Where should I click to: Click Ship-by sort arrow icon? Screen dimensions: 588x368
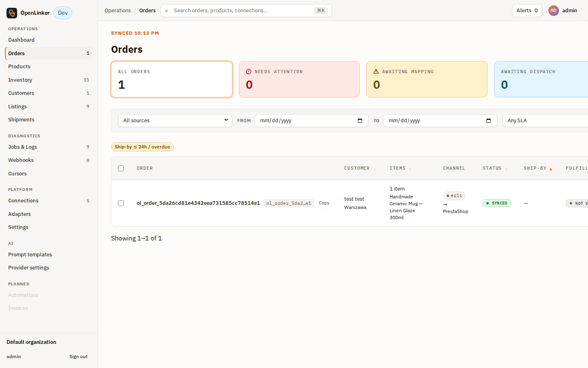tap(551, 169)
